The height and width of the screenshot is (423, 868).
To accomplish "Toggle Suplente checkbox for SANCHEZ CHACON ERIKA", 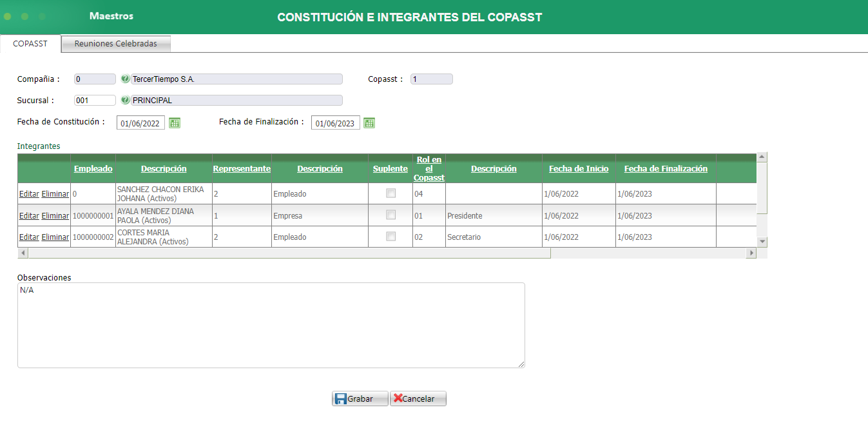I will pos(390,193).
